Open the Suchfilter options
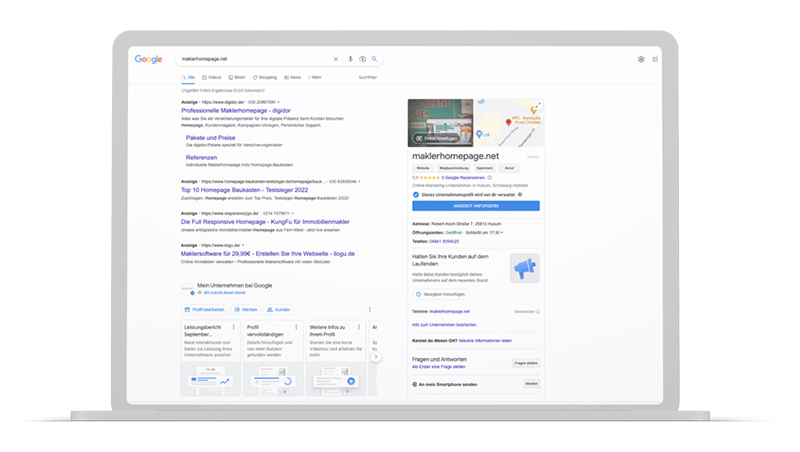 [367, 78]
